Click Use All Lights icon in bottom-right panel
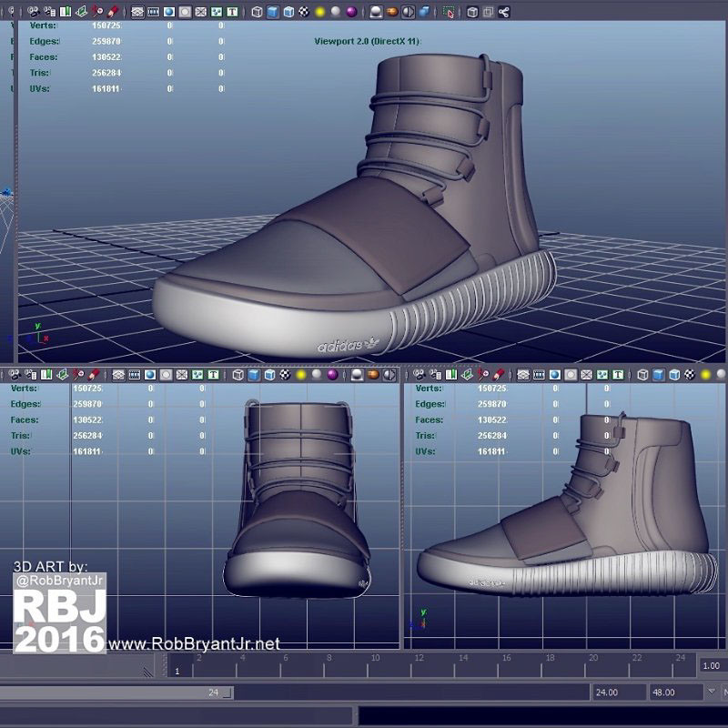This screenshot has width=728, height=728. point(706,375)
